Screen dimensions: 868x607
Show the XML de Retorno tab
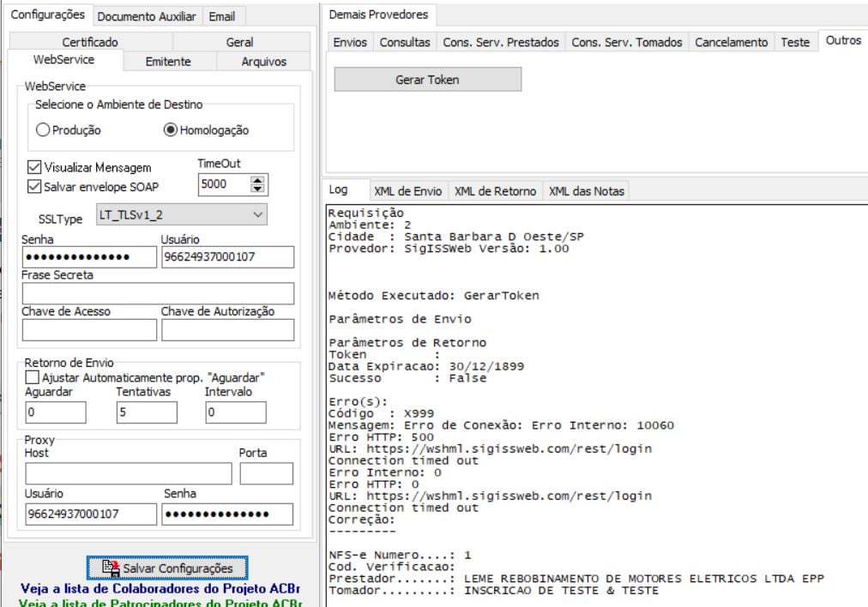(x=496, y=191)
